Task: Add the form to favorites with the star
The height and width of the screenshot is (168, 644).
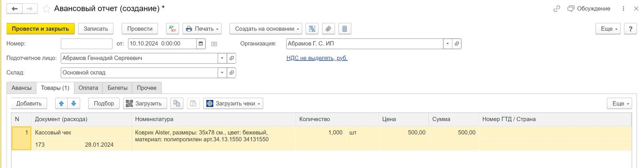Action: [46, 9]
